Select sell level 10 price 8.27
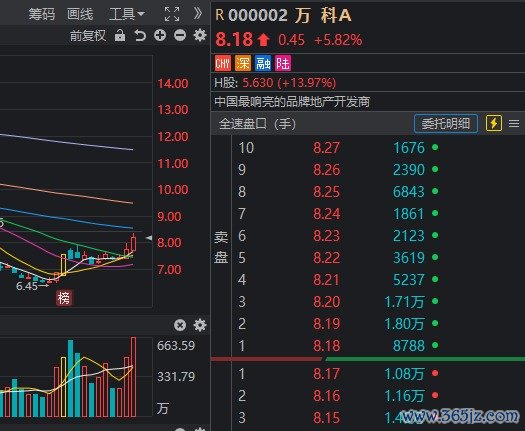Viewport: 525px width, 431px height. 326,148
